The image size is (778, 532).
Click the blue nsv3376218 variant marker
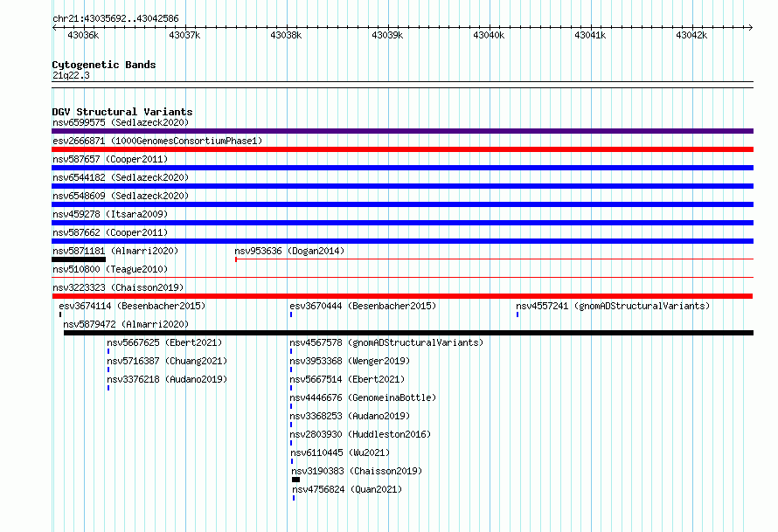pyautogui.click(x=108, y=388)
